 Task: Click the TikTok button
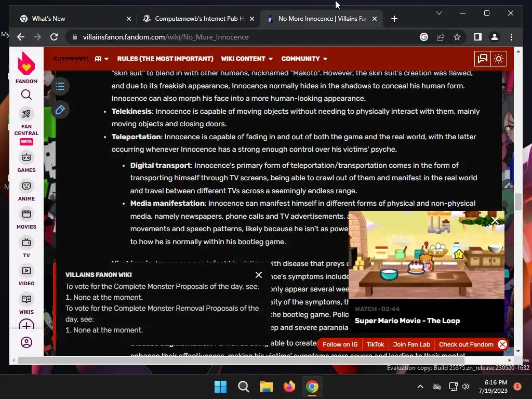pos(375,344)
